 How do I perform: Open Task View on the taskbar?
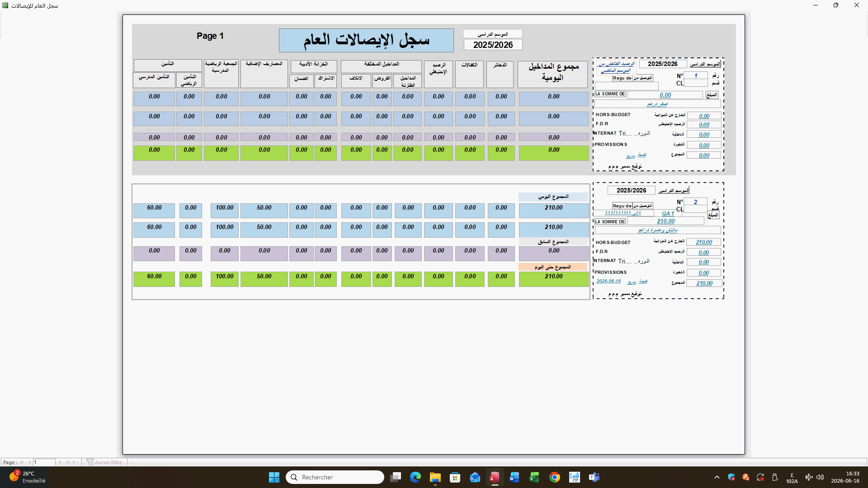[x=396, y=477]
